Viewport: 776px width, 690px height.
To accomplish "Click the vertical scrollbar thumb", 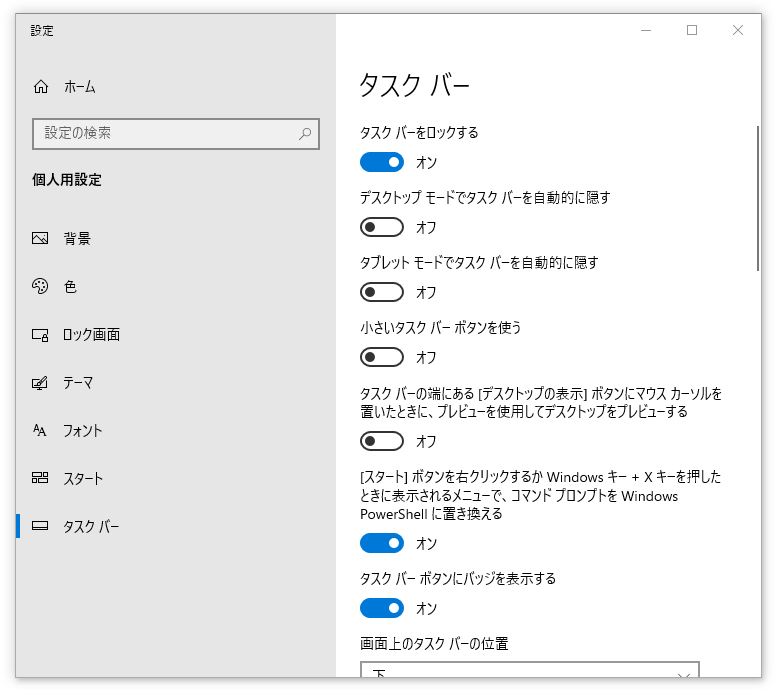I will coord(757,198).
